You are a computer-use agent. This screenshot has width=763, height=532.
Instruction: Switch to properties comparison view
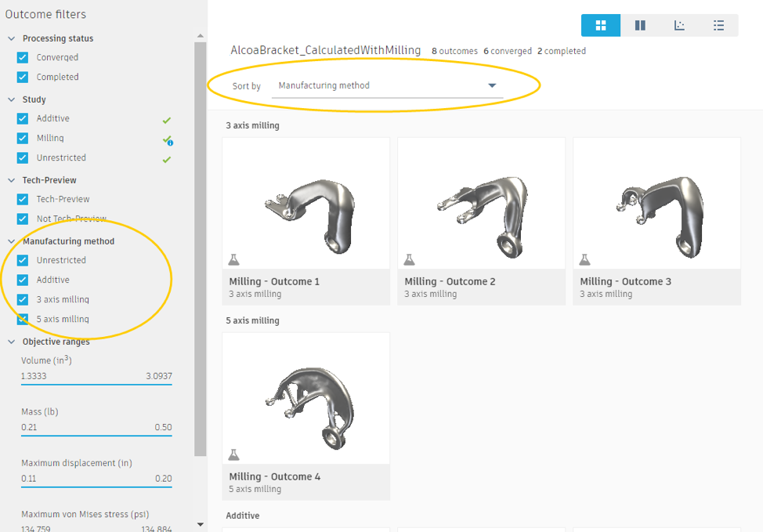pos(640,25)
